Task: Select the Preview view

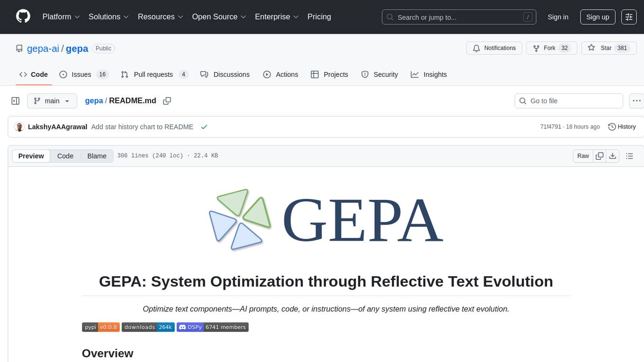Action: point(31,156)
